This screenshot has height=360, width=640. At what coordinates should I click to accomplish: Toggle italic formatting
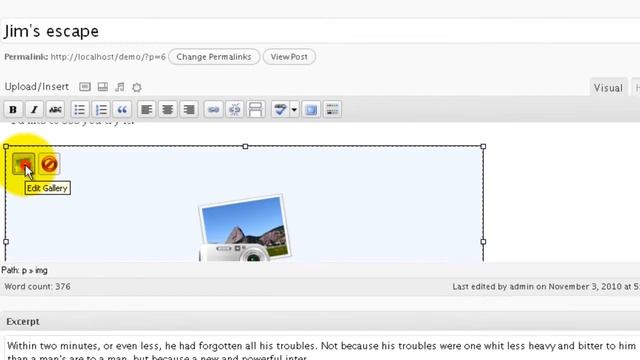click(34, 109)
